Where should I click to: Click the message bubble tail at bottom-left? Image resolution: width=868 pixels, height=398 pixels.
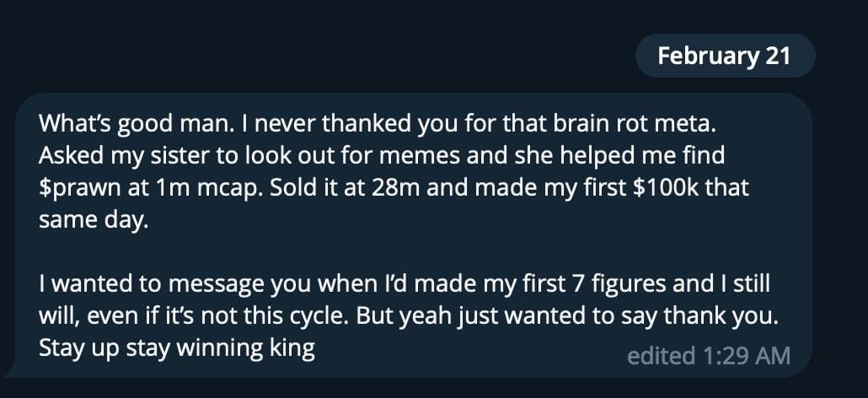10,372
